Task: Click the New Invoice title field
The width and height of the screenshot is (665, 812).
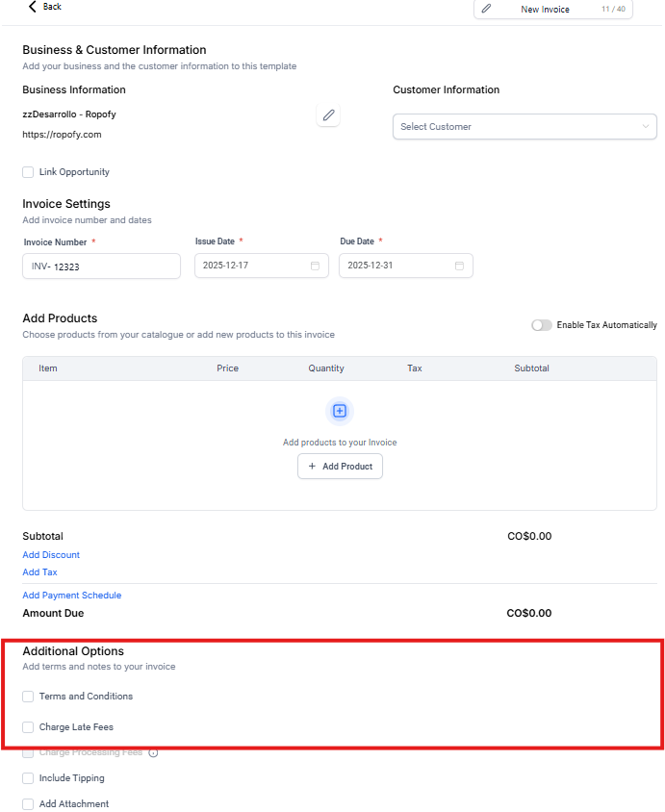Action: pos(545,10)
